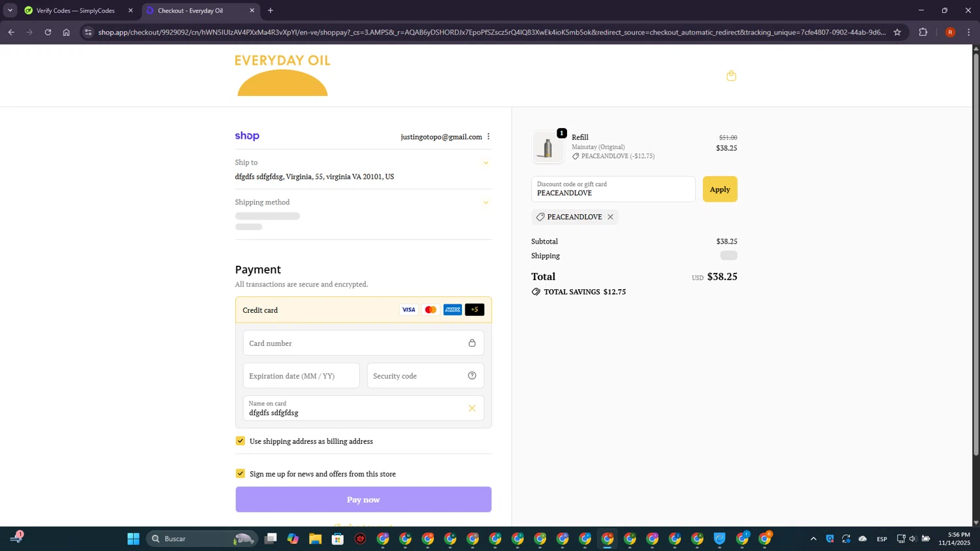Click the TOTAL SAVINGS $12.75 text

[585, 292]
